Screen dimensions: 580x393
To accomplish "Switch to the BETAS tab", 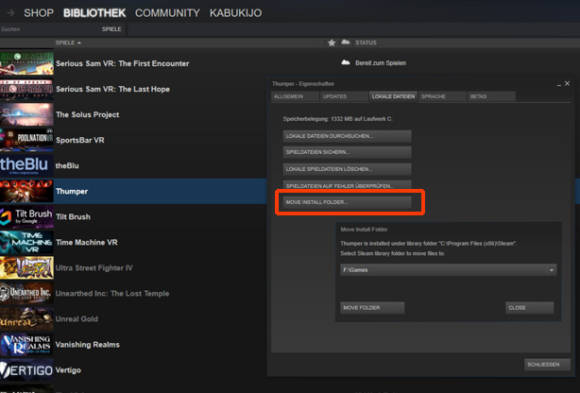I will coord(491,97).
